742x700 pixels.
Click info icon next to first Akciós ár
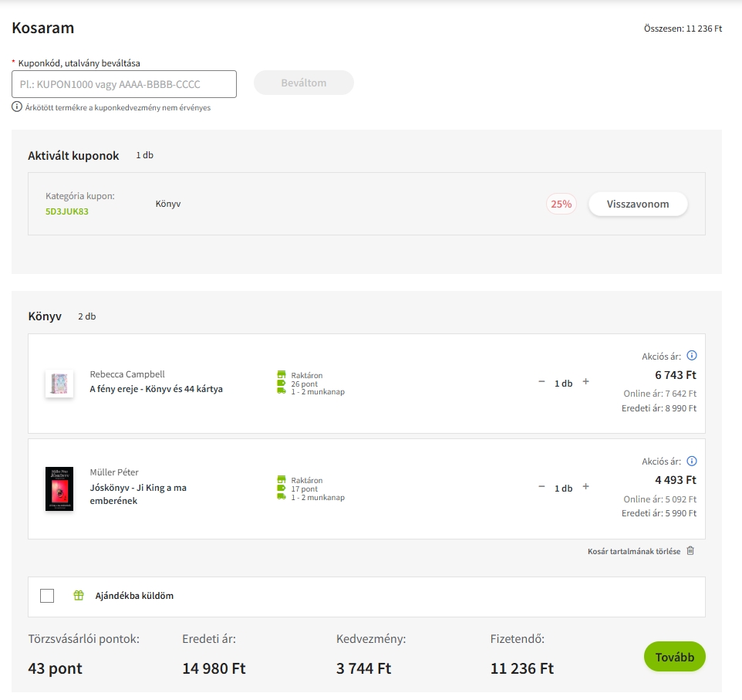pyautogui.click(x=691, y=356)
